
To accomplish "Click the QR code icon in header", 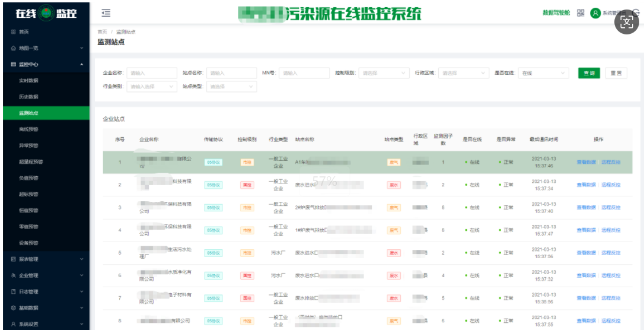I will [581, 13].
